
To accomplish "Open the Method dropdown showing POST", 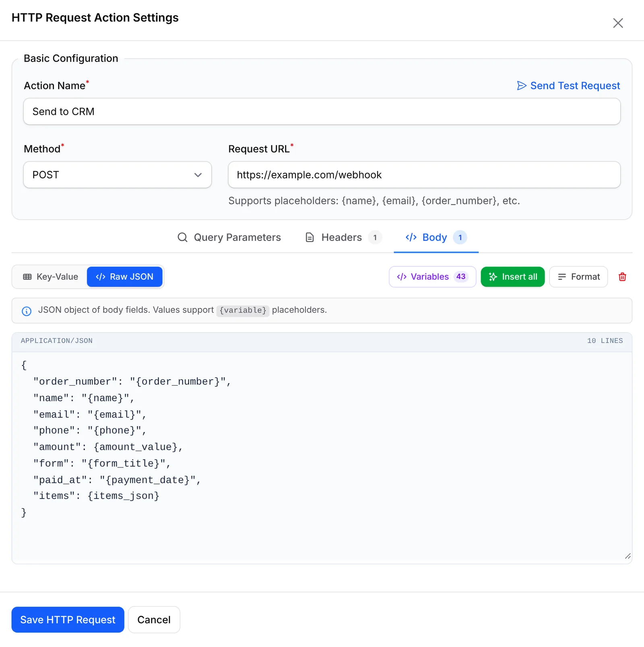I will tap(117, 175).
